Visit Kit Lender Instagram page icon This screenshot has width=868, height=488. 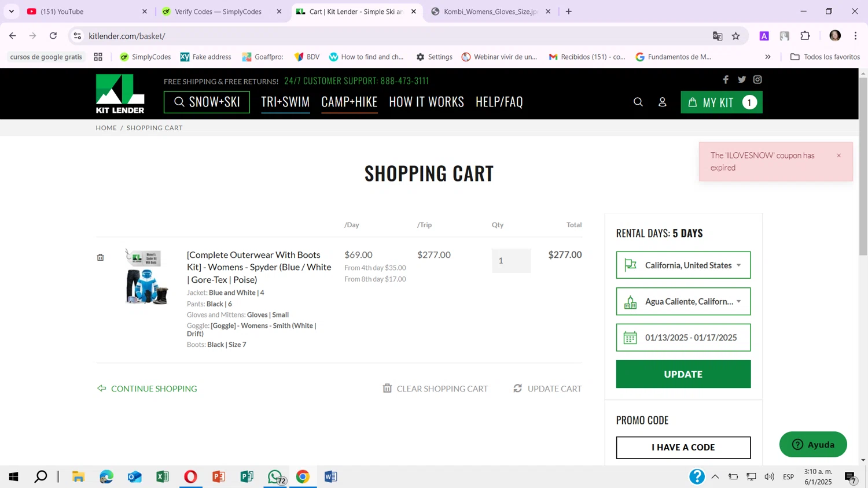(757, 80)
